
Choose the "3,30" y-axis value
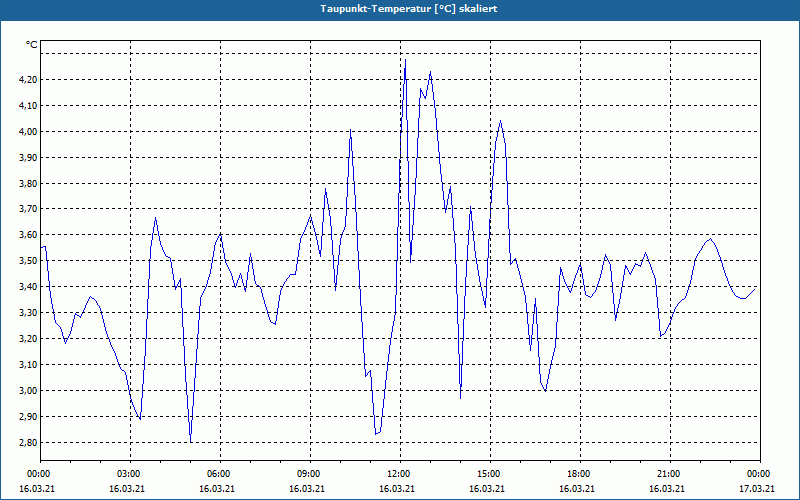click(28, 313)
